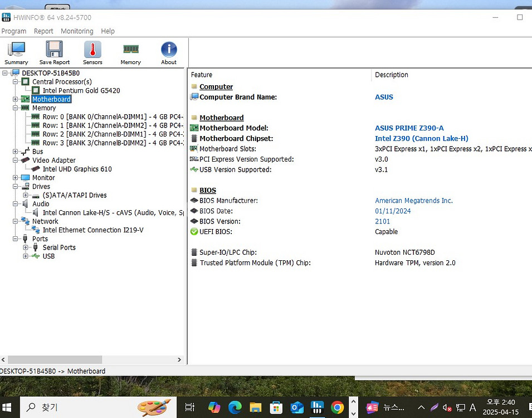Image resolution: width=532 pixels, height=418 pixels.
Task: Click the Monitor icon in tree
Action: (x=25, y=178)
